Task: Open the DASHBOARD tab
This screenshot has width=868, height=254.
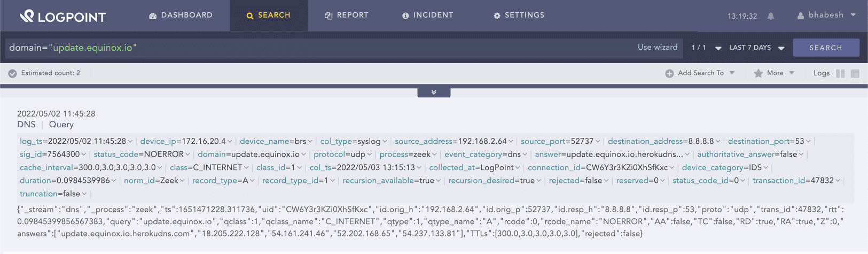Action: (x=181, y=16)
